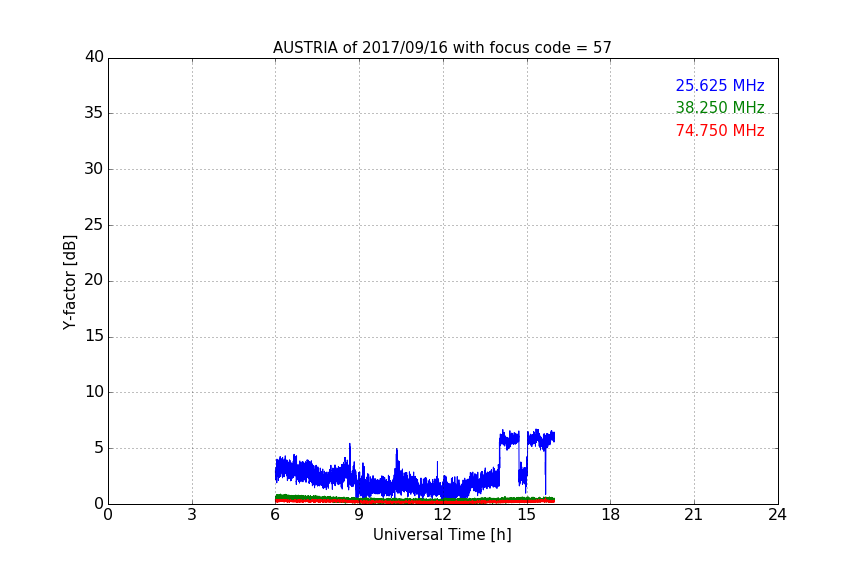Select the green 38.250 MHz legend label

(x=720, y=107)
